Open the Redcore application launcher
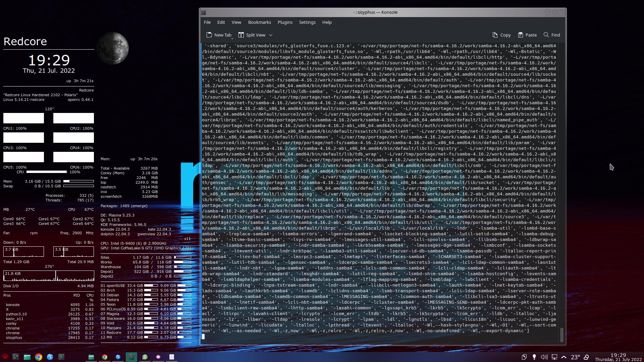Screen dimensions: 644x362 point(5,357)
